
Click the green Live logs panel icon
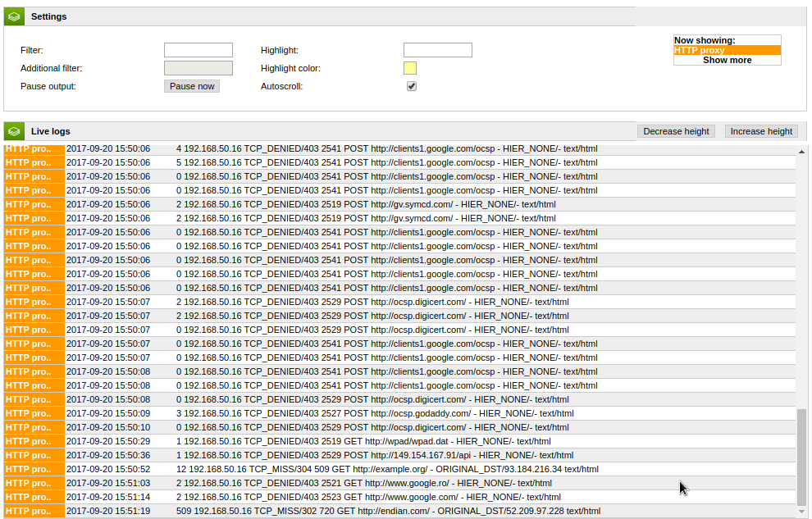pos(14,131)
